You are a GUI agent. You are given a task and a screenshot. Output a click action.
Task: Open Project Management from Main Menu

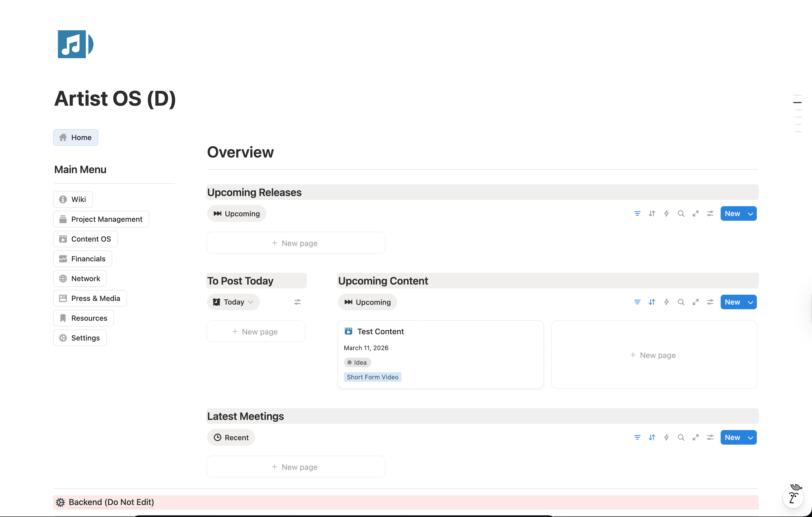(101, 219)
